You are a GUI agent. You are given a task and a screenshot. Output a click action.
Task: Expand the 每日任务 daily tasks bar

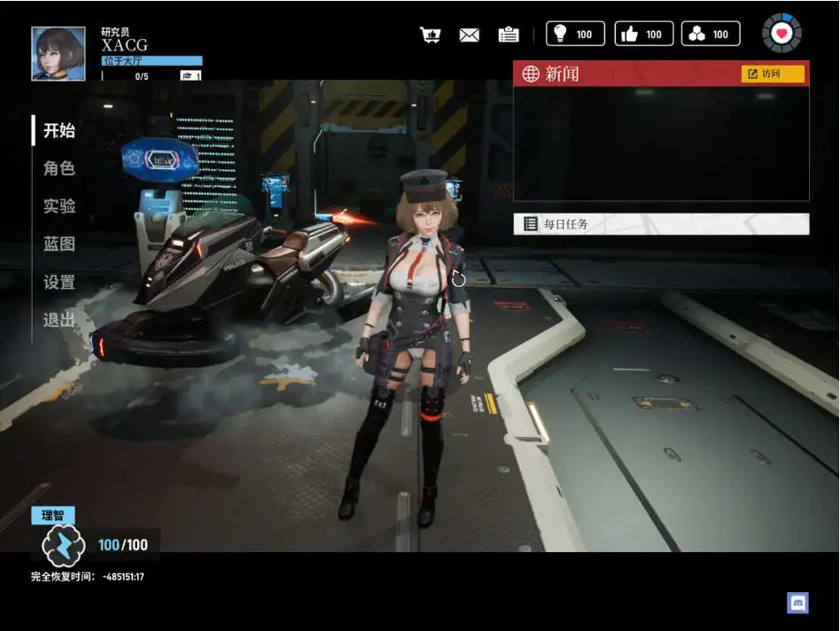click(x=660, y=224)
